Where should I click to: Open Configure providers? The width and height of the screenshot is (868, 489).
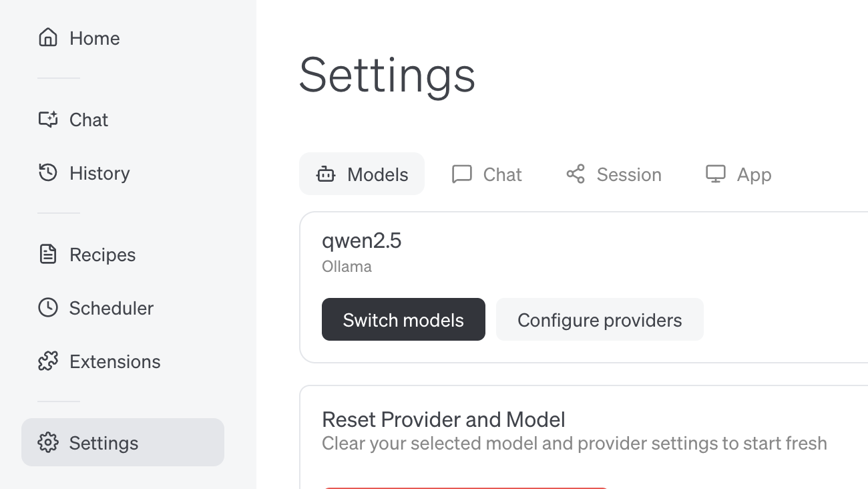tap(600, 319)
